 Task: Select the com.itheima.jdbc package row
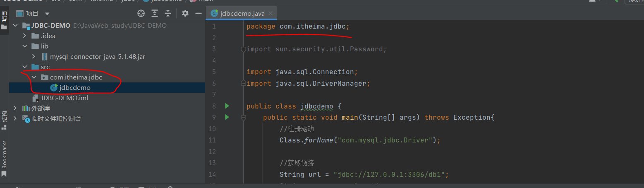click(x=107, y=77)
